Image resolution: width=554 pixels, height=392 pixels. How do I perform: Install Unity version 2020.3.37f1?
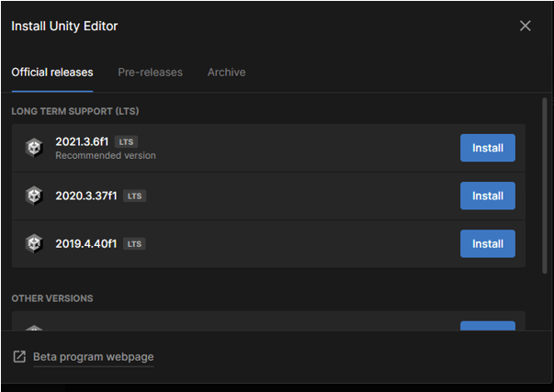(488, 196)
